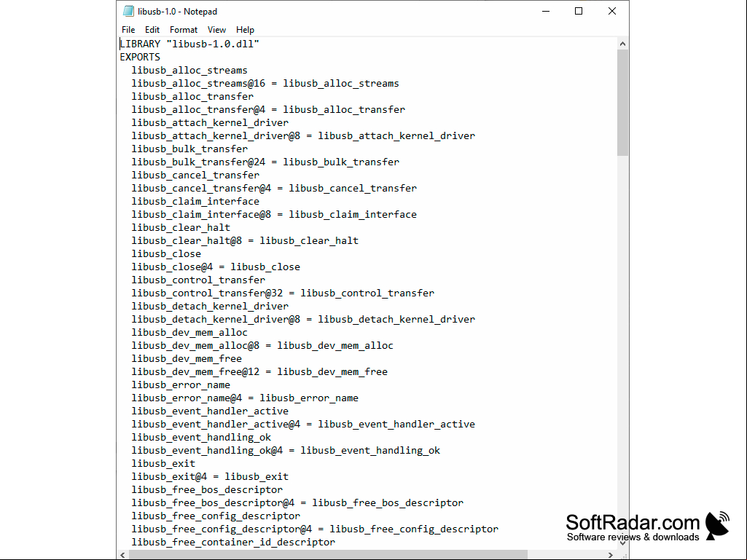
Task: Open the View menu
Action: tap(216, 30)
